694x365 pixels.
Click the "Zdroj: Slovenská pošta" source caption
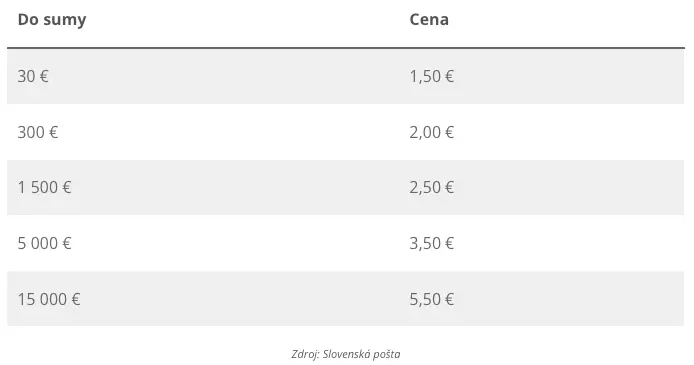346,354
